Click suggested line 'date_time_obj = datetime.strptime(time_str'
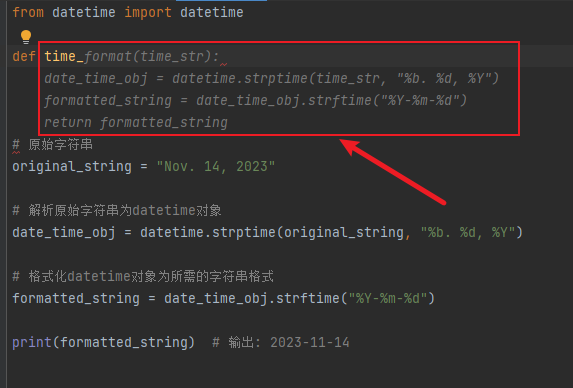Screen dimensions: 573x388 point(272,78)
